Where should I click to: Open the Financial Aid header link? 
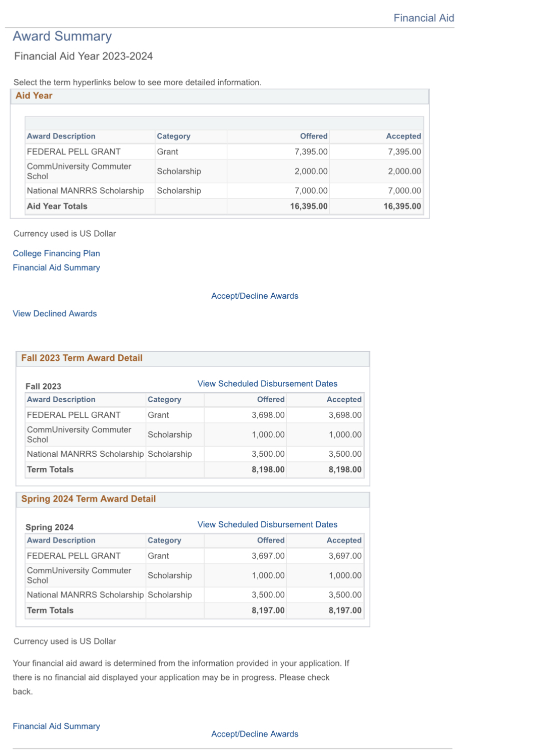423,18
